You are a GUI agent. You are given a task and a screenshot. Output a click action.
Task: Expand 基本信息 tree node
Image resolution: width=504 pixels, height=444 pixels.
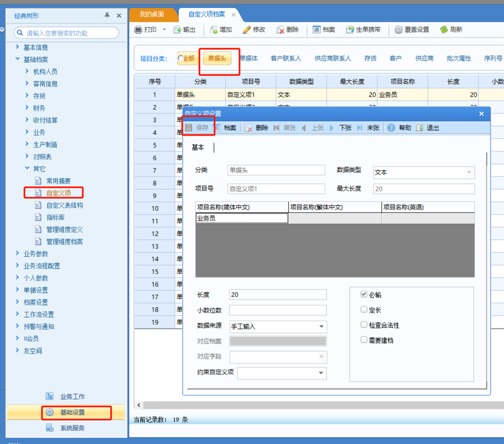pos(17,47)
